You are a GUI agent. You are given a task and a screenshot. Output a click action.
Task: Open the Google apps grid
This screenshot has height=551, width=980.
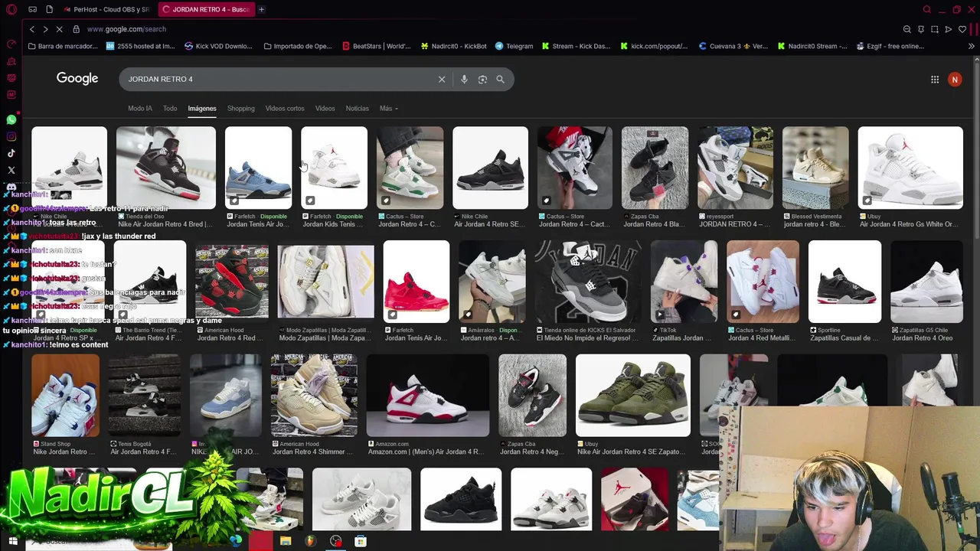coord(935,79)
